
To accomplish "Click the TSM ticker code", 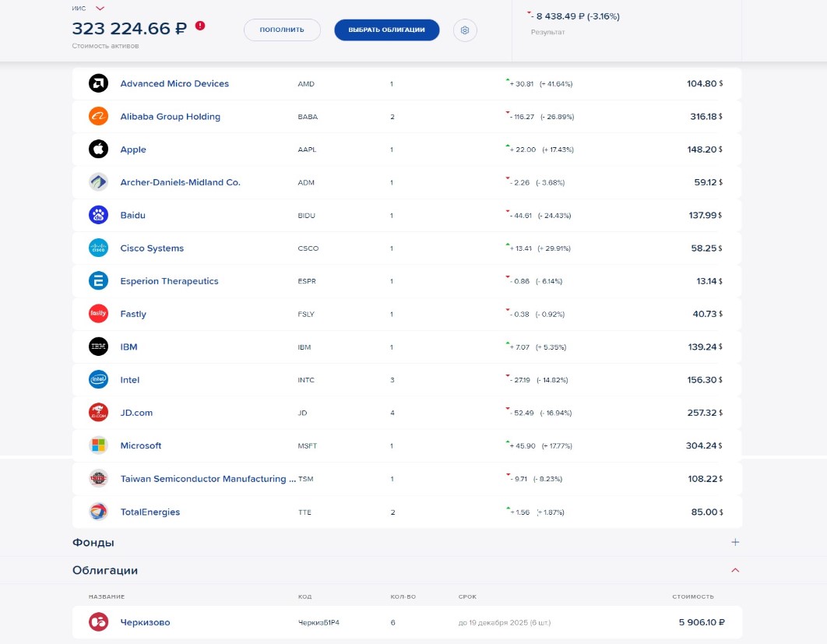I will tap(306, 479).
